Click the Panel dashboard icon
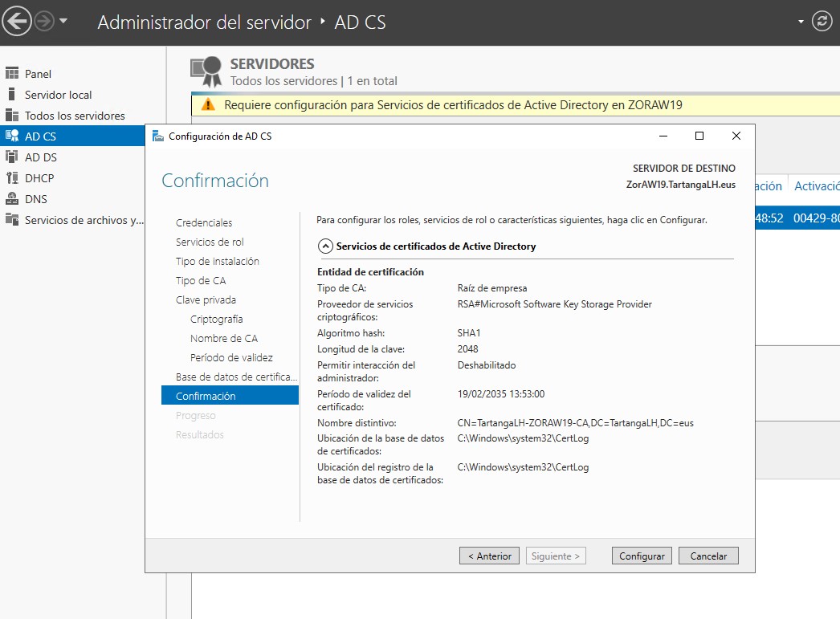This screenshot has height=619, width=840. click(x=12, y=74)
